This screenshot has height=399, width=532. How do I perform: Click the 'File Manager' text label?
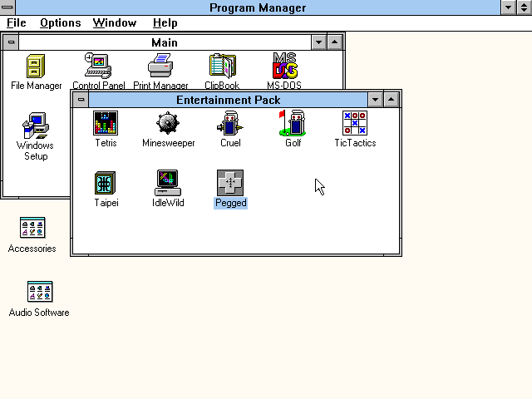[37, 86]
